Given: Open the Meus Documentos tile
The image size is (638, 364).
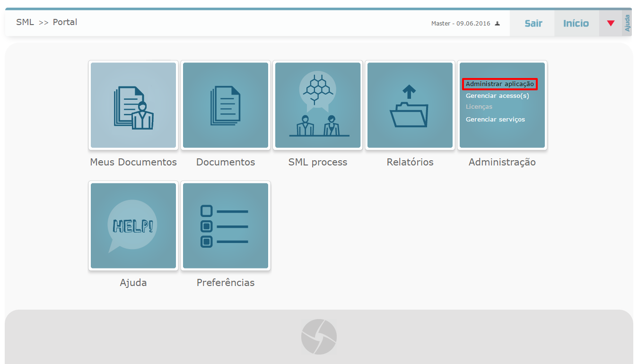Looking at the screenshot, I should (x=133, y=105).
